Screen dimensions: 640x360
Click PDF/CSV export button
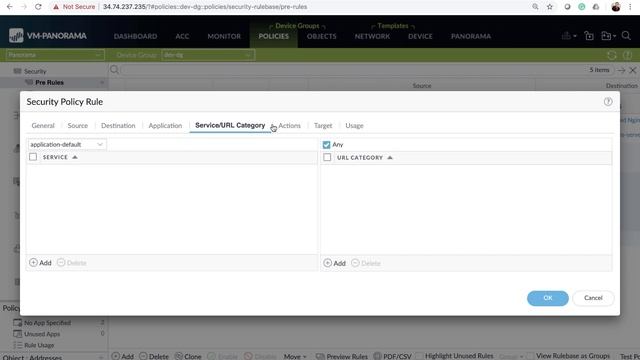[x=393, y=356]
